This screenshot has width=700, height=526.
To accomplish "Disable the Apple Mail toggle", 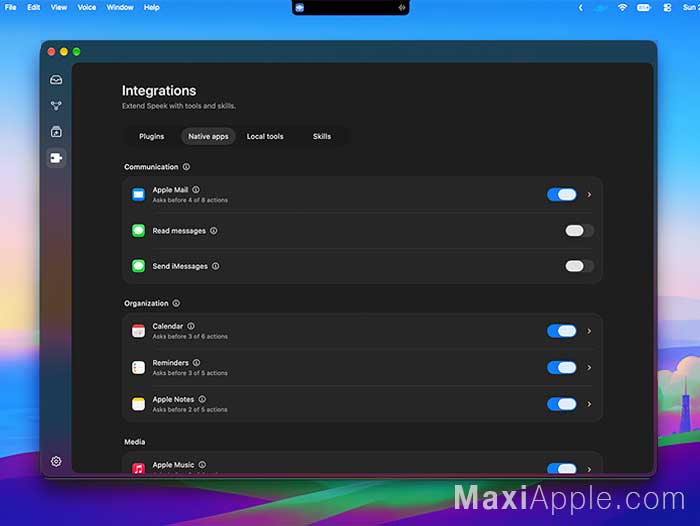I will click(562, 195).
